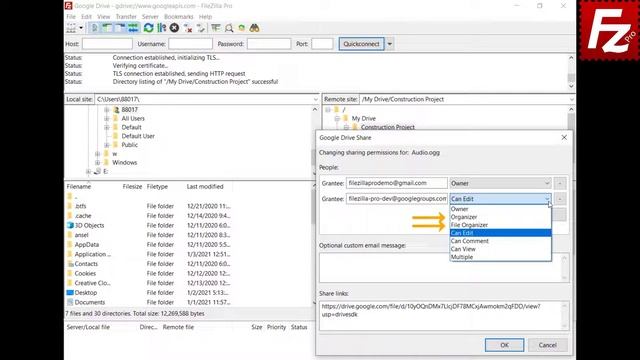The width and height of the screenshot is (640, 360).
Task: Select Default User folder in local tree
Action: [138, 136]
